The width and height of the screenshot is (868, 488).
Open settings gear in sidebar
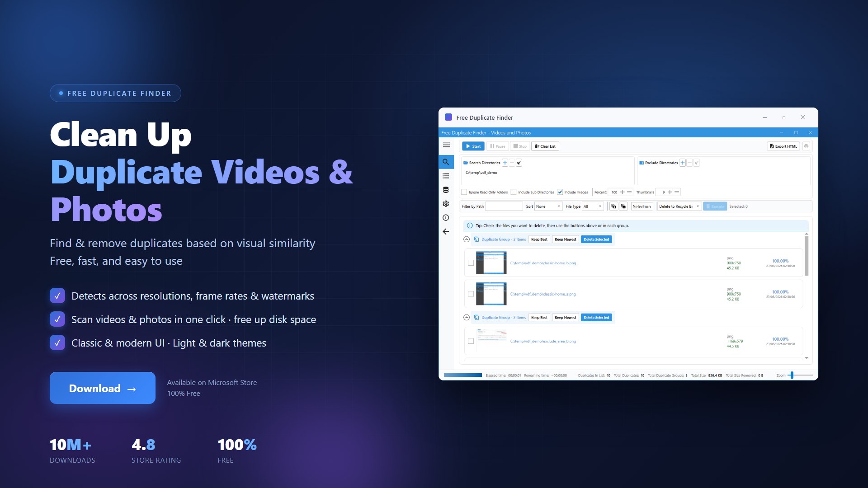[x=446, y=204]
